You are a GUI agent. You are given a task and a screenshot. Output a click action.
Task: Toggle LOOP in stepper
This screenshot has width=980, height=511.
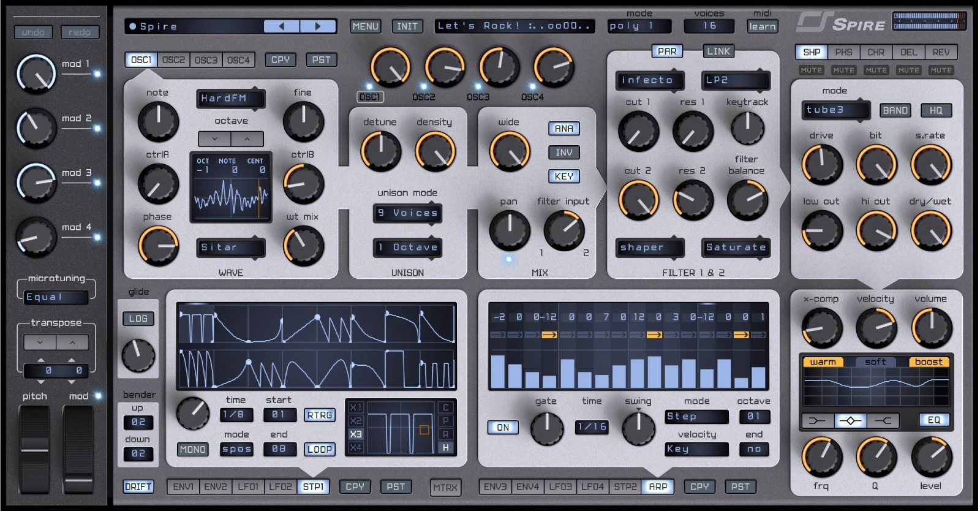click(320, 449)
